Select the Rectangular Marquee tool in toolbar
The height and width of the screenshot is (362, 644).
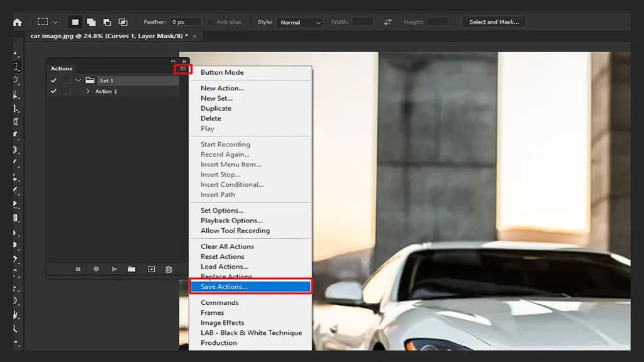point(16,67)
